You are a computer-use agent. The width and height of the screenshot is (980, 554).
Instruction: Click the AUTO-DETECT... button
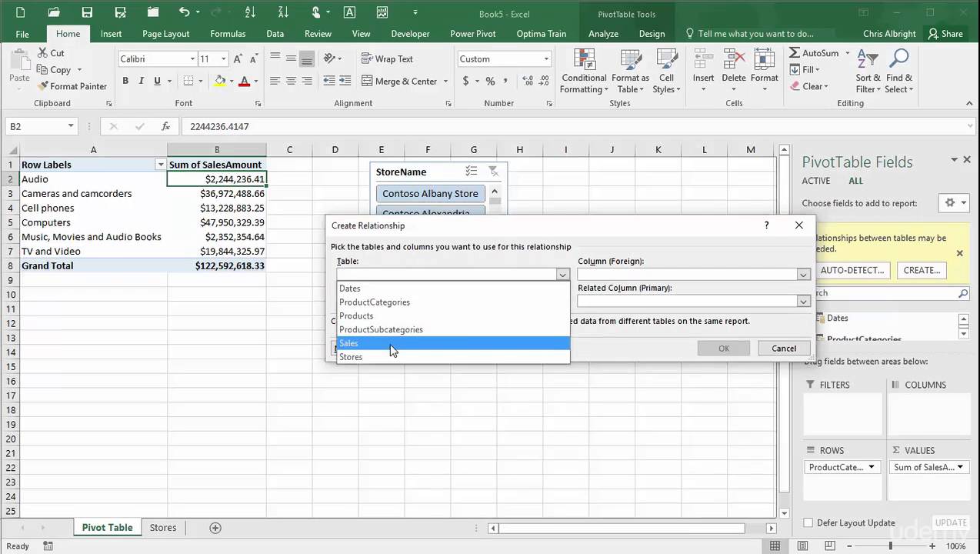tap(852, 270)
